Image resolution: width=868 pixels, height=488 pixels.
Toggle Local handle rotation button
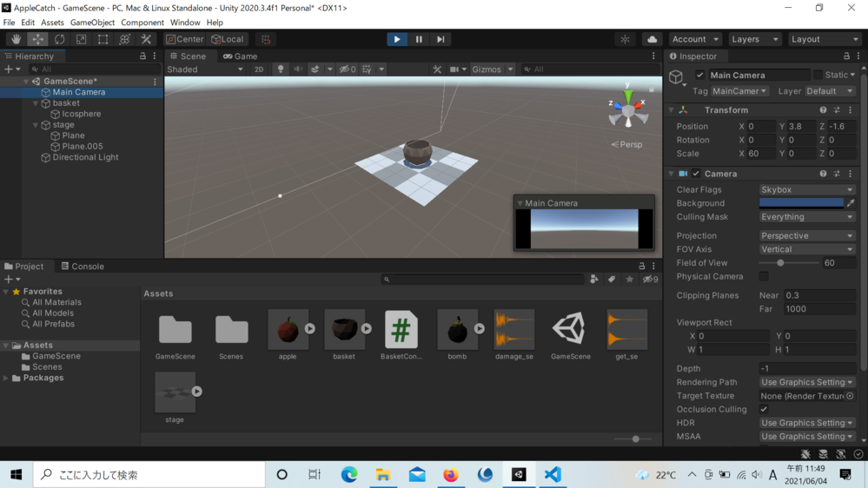(228, 39)
